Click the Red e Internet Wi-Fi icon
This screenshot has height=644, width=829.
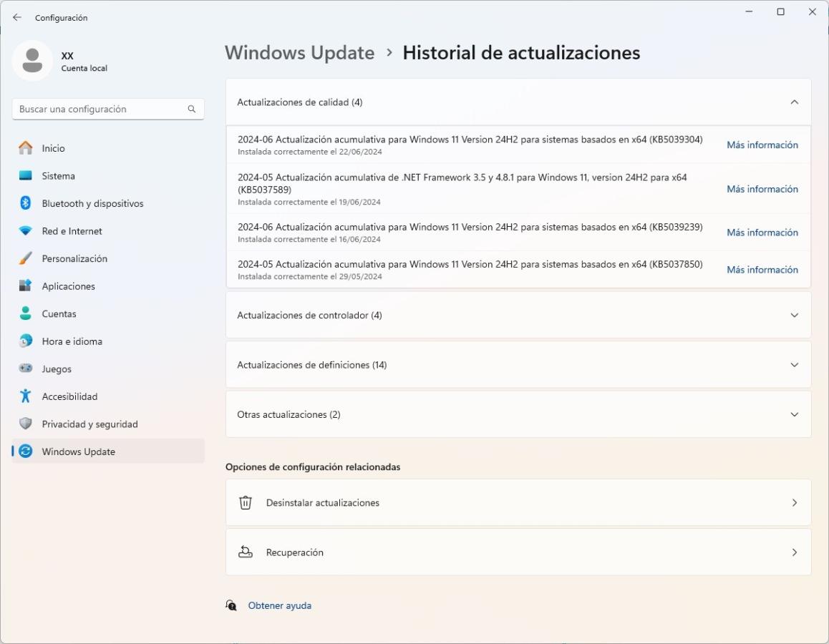26,231
